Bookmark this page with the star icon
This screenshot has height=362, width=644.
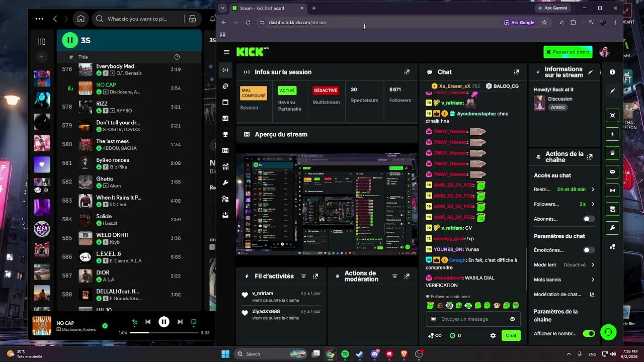[544, 23]
